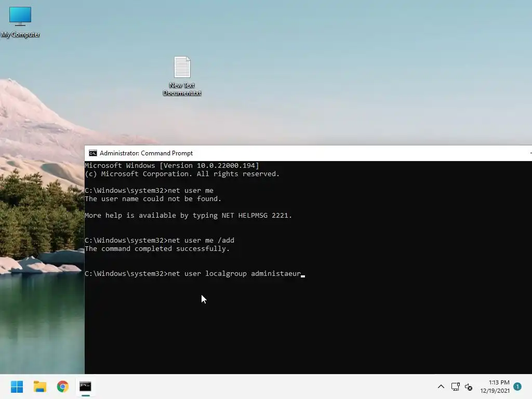The width and height of the screenshot is (532, 399).
Task: Select New Text Document.txt on desktop
Action: (182, 76)
